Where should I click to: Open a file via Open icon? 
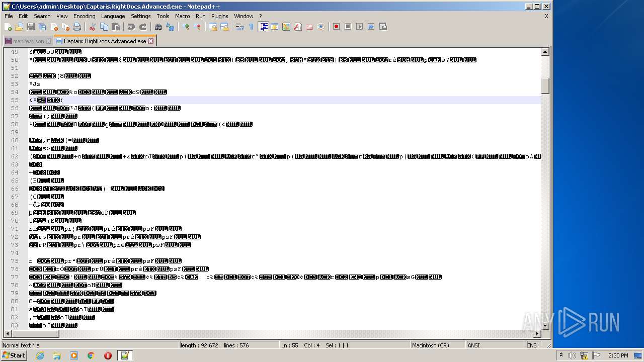click(x=19, y=27)
